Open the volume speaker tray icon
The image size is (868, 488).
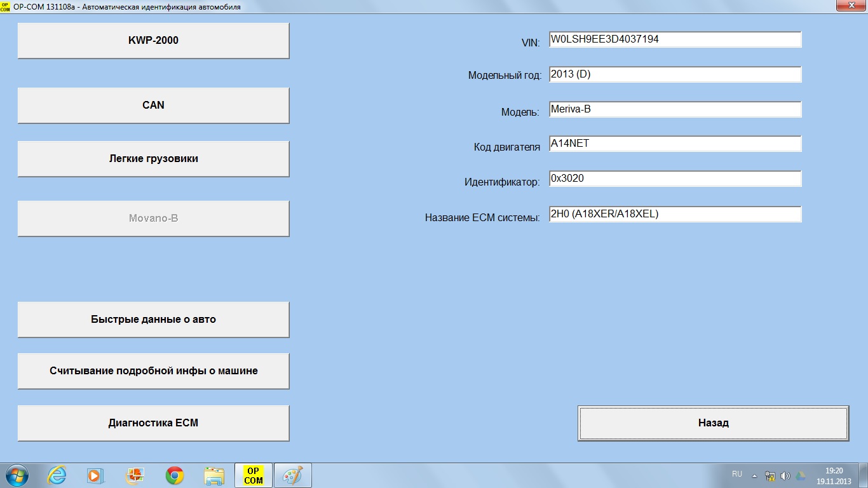coord(785,475)
